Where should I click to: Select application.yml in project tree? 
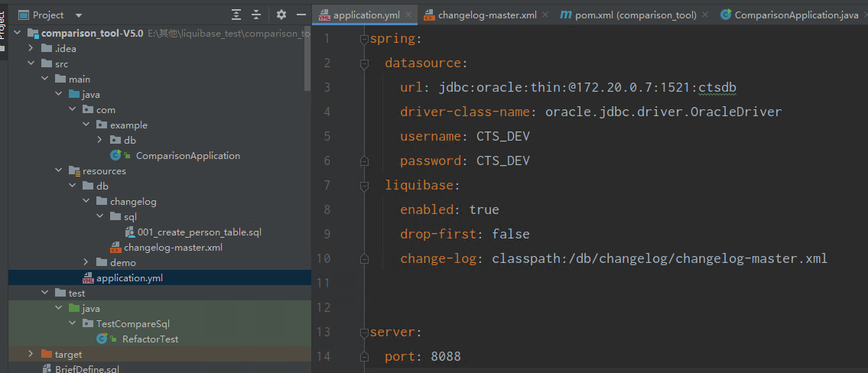point(128,277)
